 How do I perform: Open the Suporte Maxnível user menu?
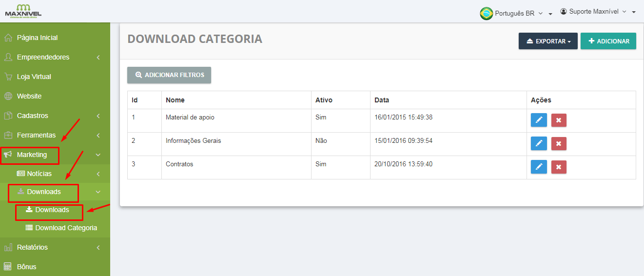tap(598, 12)
